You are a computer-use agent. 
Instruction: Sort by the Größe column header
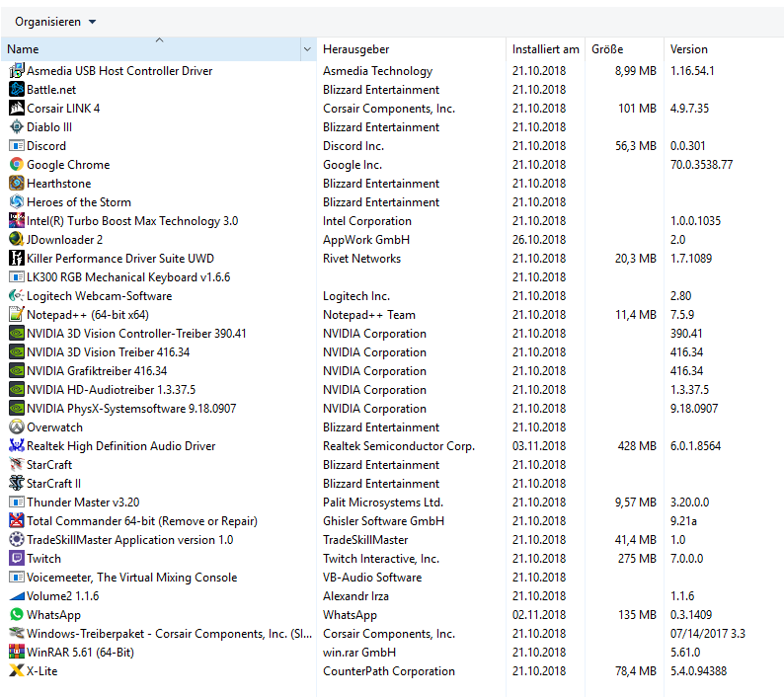tap(624, 49)
